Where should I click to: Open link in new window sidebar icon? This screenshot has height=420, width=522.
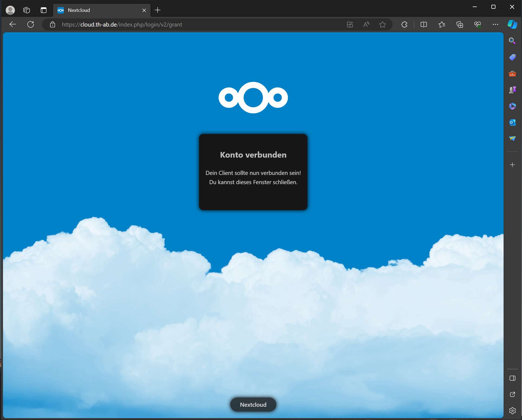[512, 395]
